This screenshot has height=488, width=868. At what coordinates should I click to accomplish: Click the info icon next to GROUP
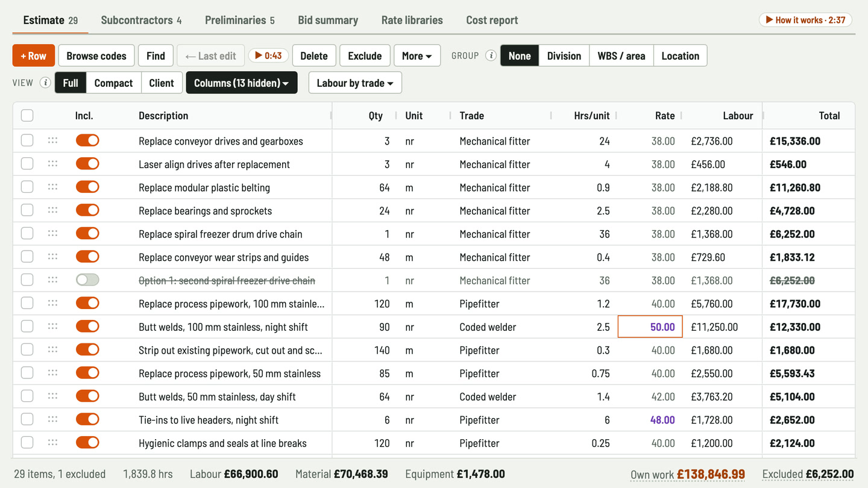click(x=491, y=55)
